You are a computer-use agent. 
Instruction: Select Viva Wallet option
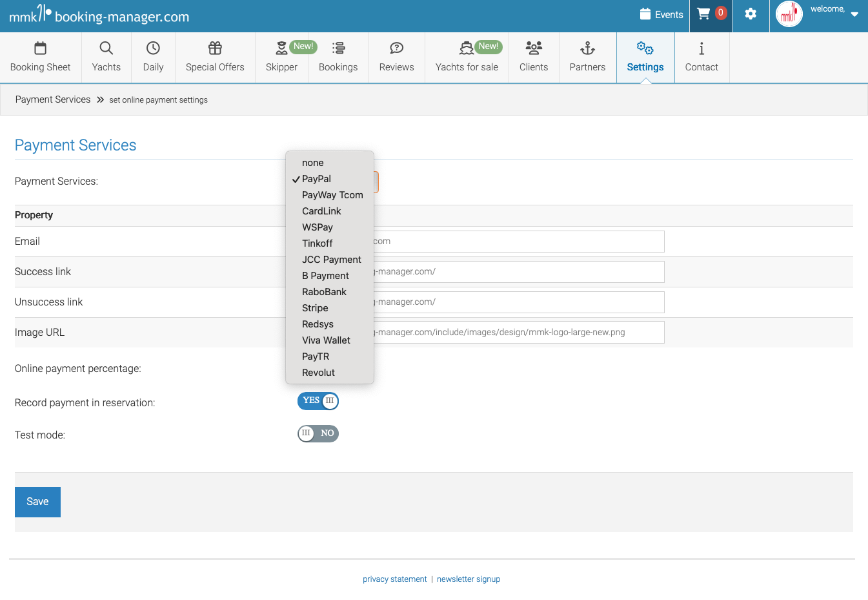pyautogui.click(x=330, y=340)
